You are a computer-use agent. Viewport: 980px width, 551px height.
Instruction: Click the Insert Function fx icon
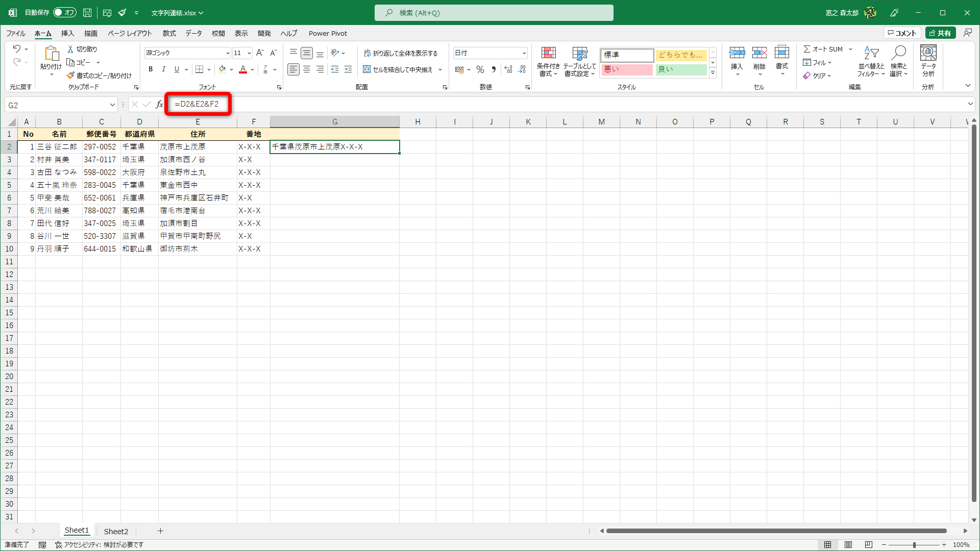(159, 105)
